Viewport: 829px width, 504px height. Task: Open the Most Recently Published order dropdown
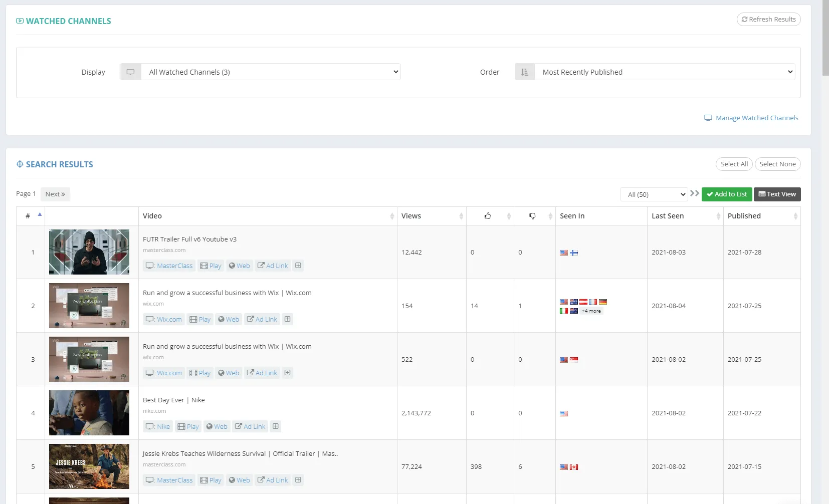[x=664, y=72]
